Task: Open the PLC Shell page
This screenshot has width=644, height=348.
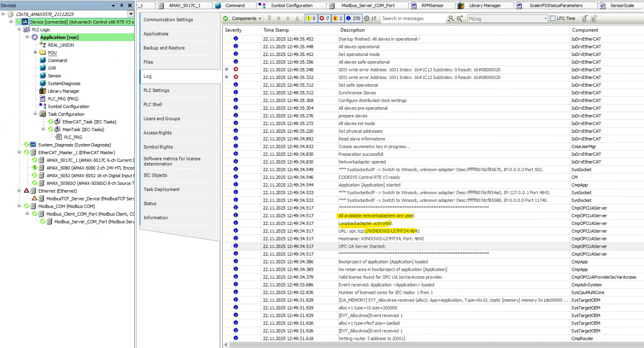Action: [x=153, y=105]
